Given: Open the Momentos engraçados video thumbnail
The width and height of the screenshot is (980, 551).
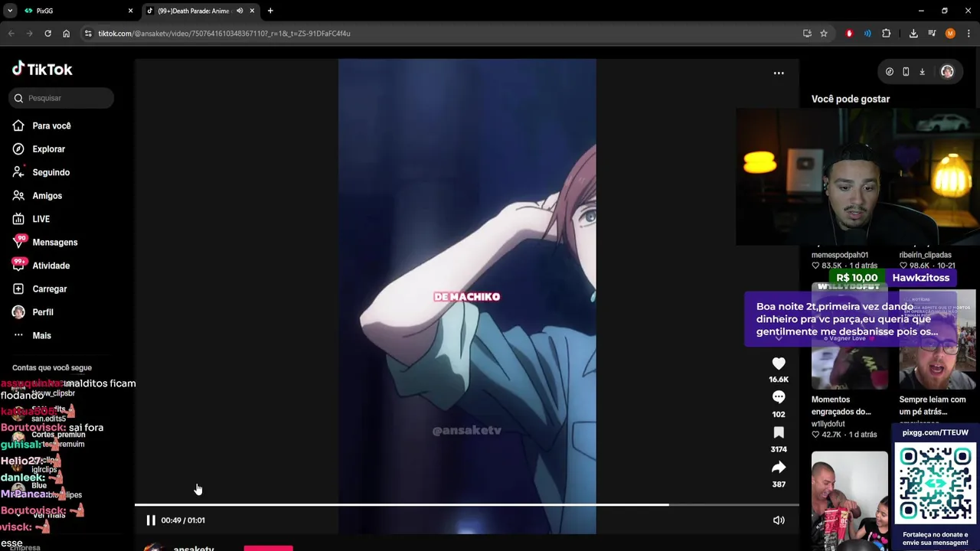Looking at the screenshot, I should [x=850, y=337].
